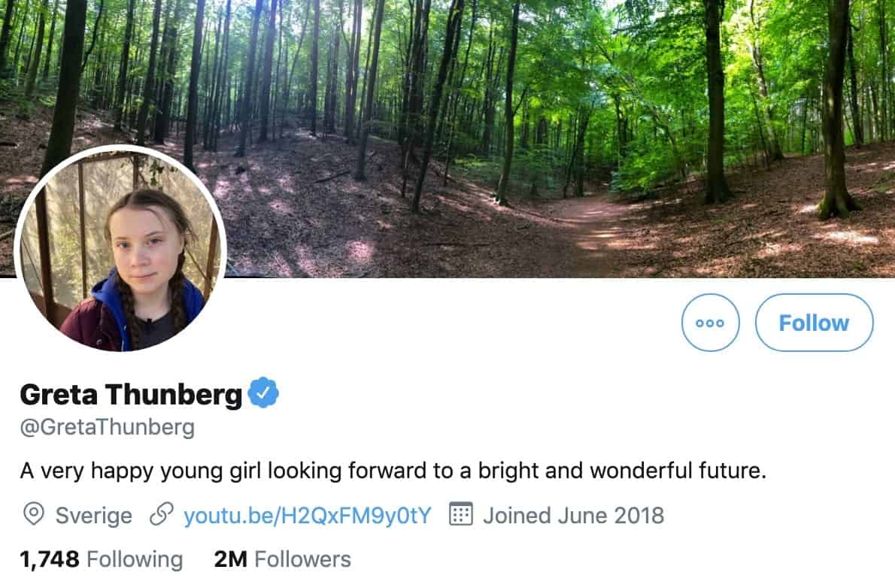
Task: Click the 1,748 following count number
Action: 50,559
